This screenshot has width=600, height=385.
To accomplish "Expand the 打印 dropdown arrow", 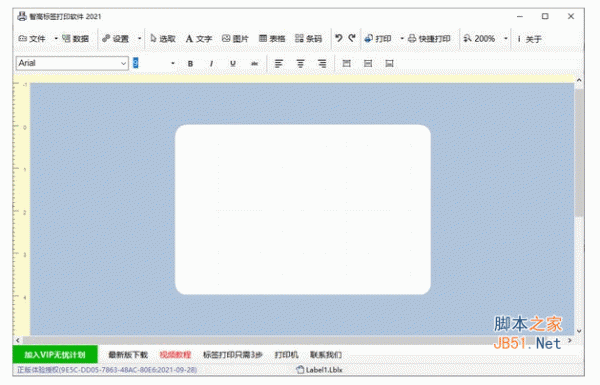I will 402,39.
